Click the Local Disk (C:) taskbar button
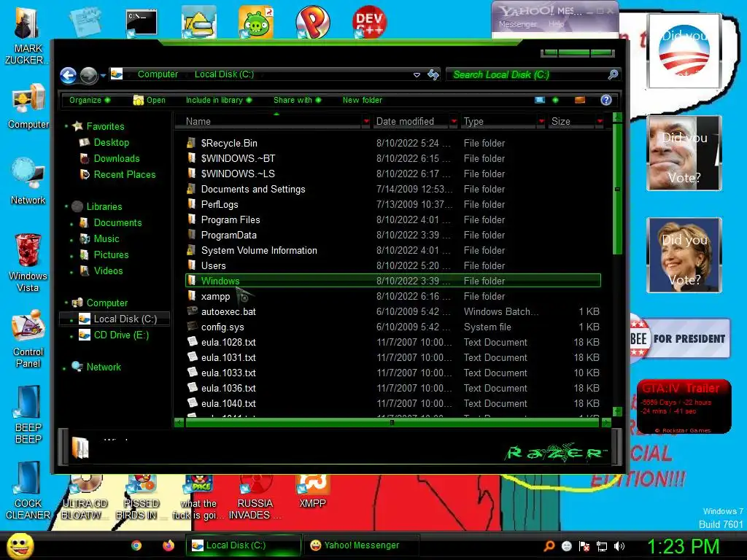 coord(244,545)
